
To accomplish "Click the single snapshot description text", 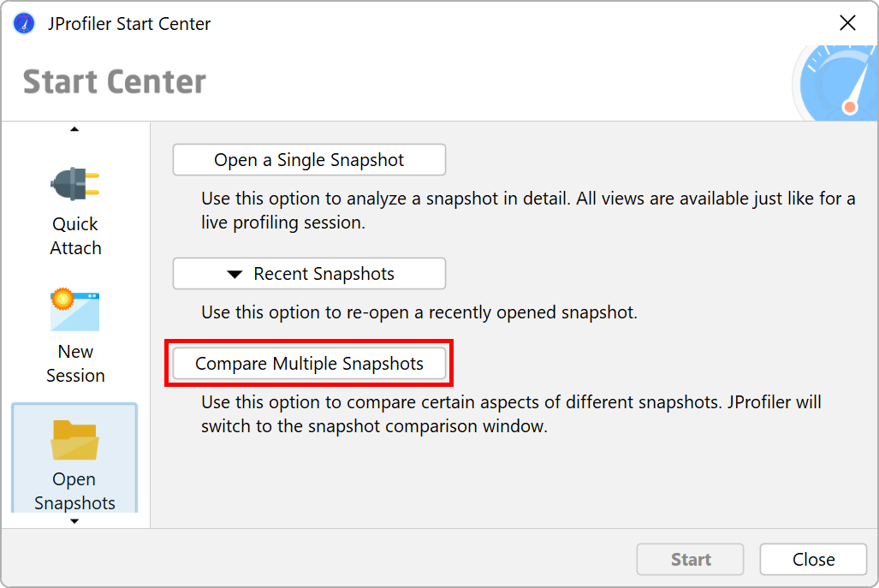I will pos(528,211).
